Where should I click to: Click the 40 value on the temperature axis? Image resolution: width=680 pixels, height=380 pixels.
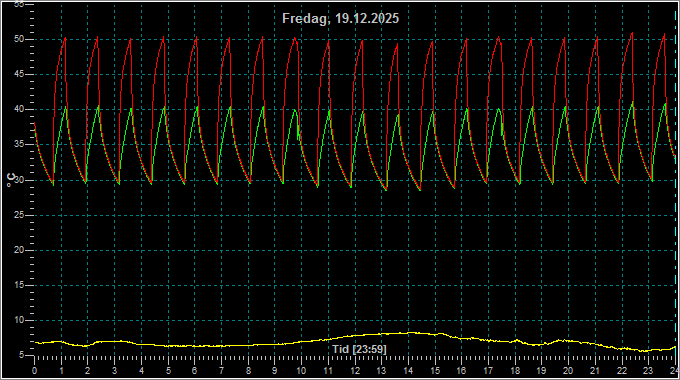click(x=19, y=109)
